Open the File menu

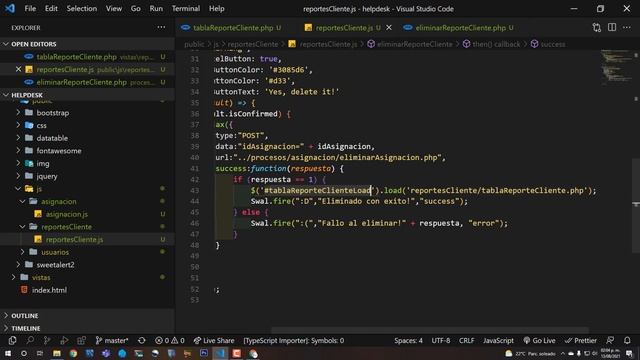pyautogui.click(x=30, y=9)
